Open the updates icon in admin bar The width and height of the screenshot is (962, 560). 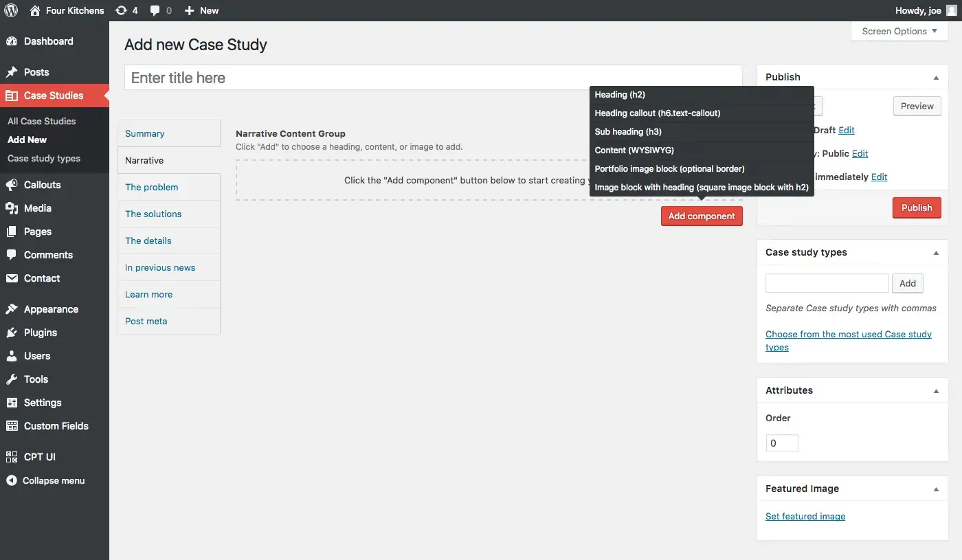click(x=122, y=10)
